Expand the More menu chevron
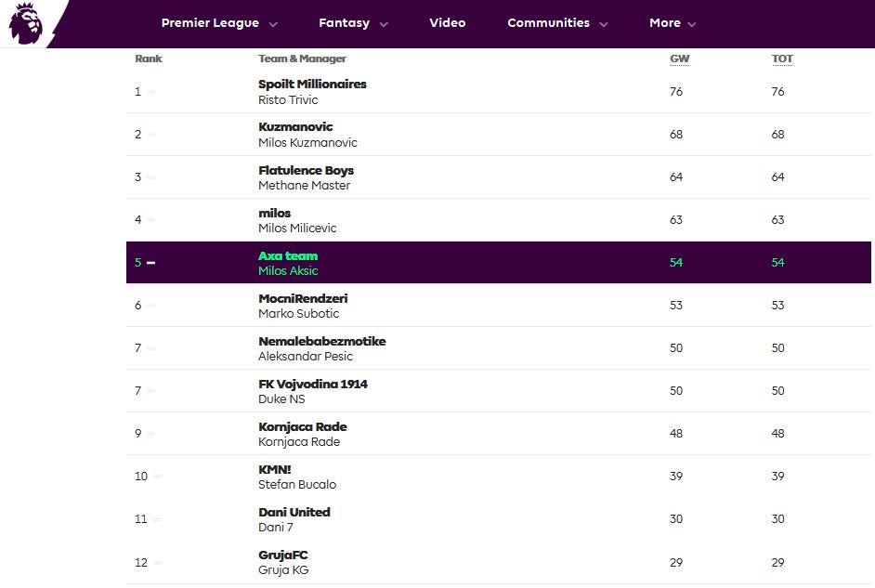This screenshot has height=588, width=875. click(692, 24)
